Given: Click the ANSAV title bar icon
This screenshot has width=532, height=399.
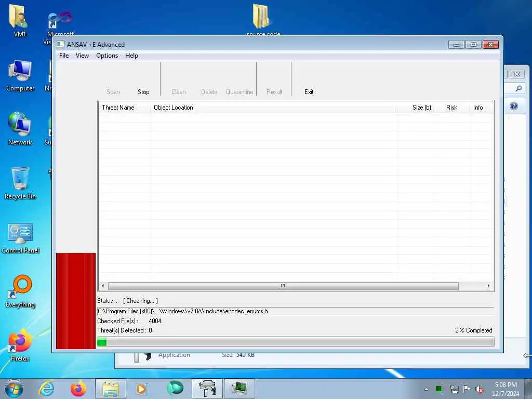Looking at the screenshot, I should point(60,45).
